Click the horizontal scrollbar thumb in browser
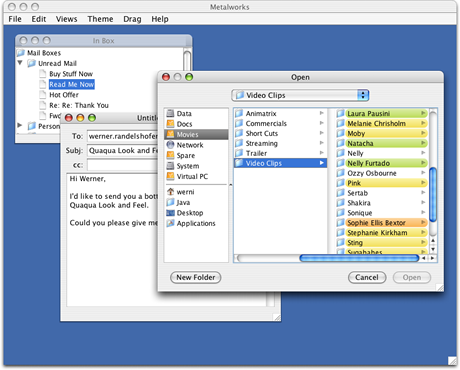Viewport: 460px width, 370px height. coord(359,258)
